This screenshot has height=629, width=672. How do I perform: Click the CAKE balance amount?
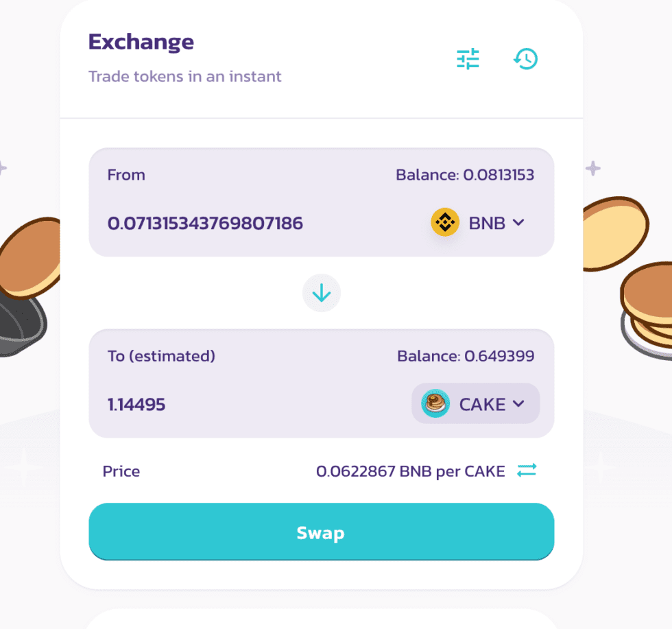pyautogui.click(x=466, y=356)
